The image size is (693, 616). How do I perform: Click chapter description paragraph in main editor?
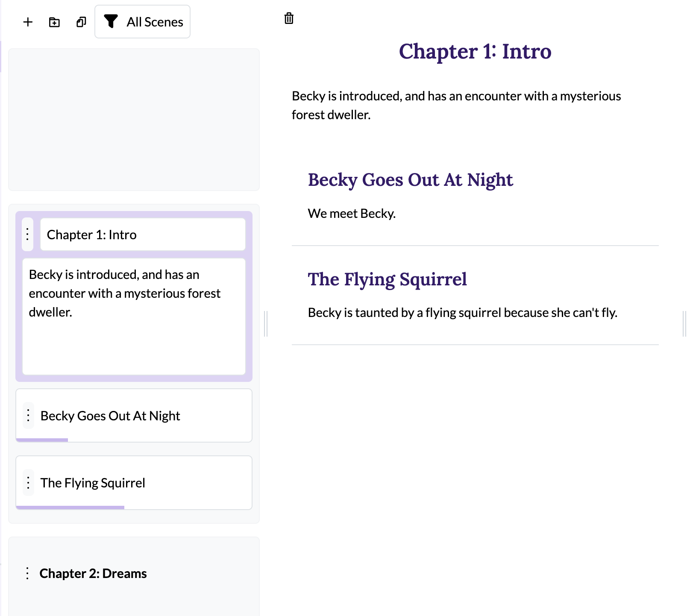[456, 105]
